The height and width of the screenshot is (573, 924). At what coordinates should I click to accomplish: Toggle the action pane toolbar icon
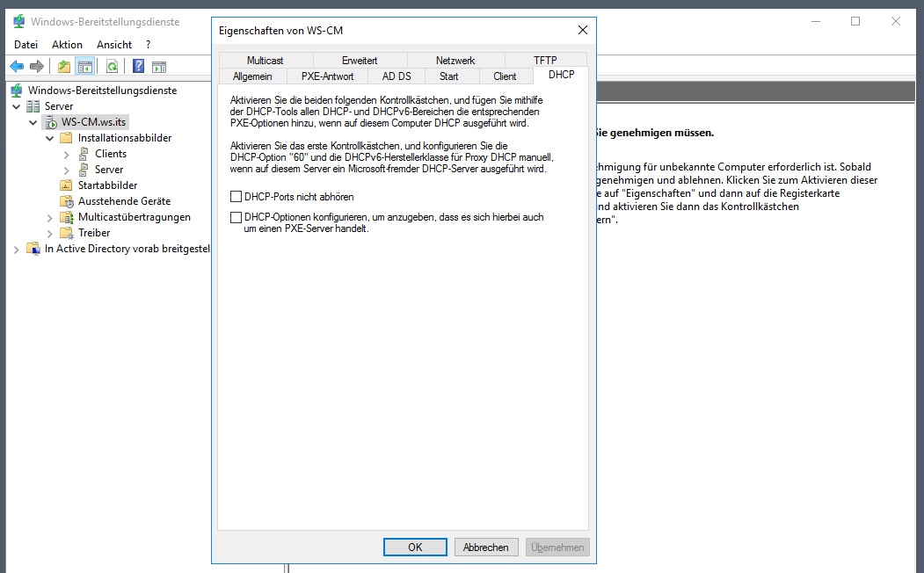(159, 67)
